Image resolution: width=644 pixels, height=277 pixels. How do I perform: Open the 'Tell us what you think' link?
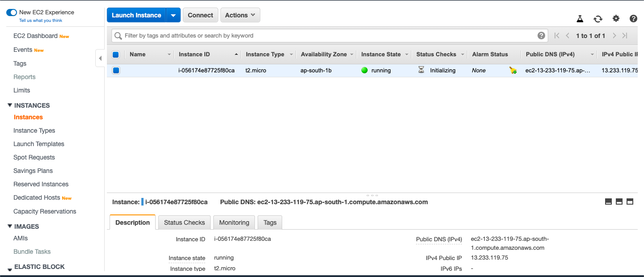click(x=41, y=21)
